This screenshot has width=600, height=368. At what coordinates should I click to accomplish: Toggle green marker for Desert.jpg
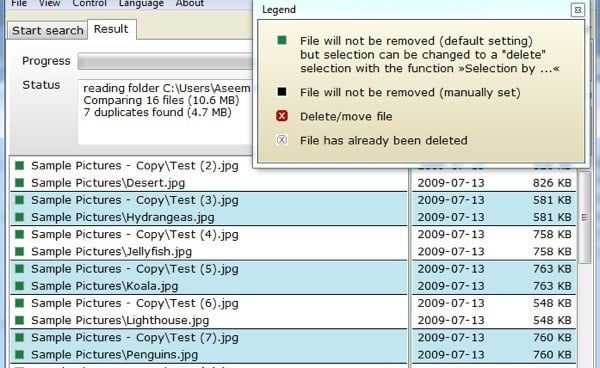tap(19, 183)
